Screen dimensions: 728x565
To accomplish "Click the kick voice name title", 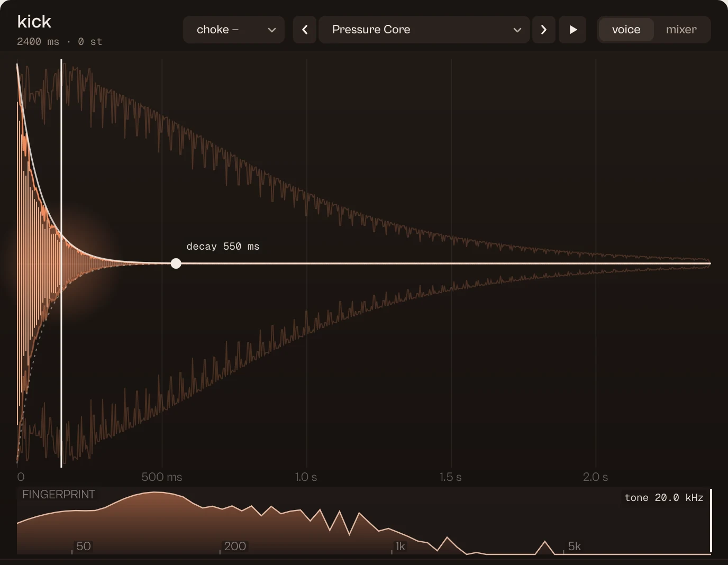I will tap(34, 22).
